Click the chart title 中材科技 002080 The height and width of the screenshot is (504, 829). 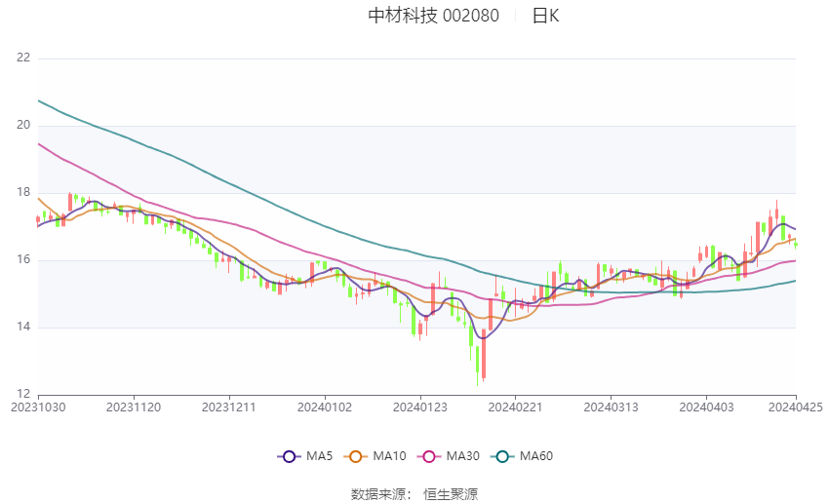tap(434, 16)
